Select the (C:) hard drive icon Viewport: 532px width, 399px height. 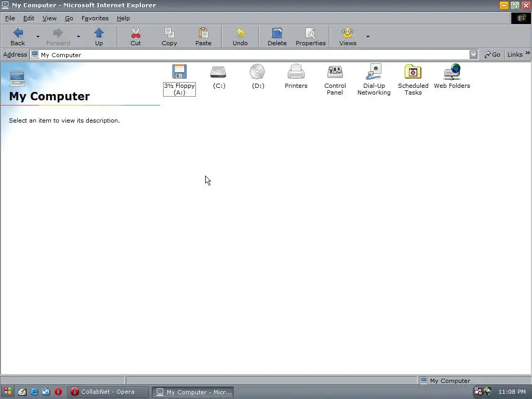219,72
